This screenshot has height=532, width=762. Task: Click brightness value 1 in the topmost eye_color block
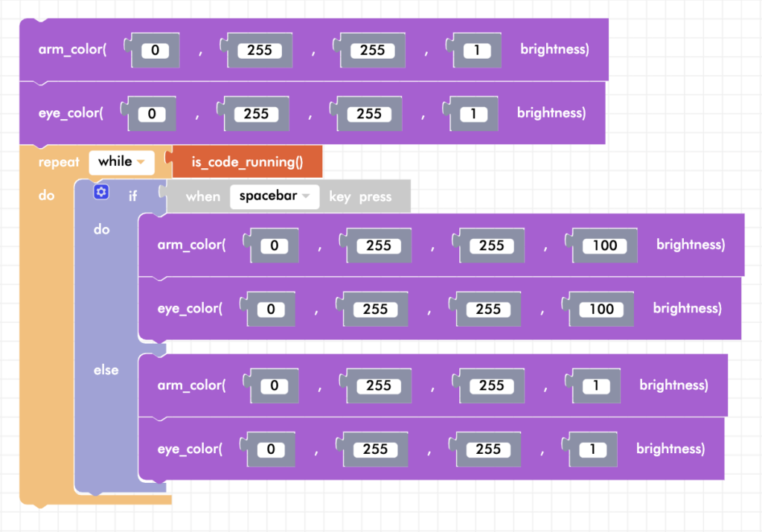pyautogui.click(x=469, y=114)
